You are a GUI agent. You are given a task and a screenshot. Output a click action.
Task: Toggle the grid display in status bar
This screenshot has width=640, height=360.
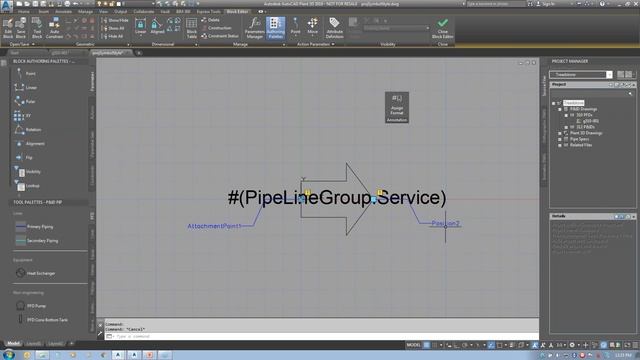tap(427, 345)
